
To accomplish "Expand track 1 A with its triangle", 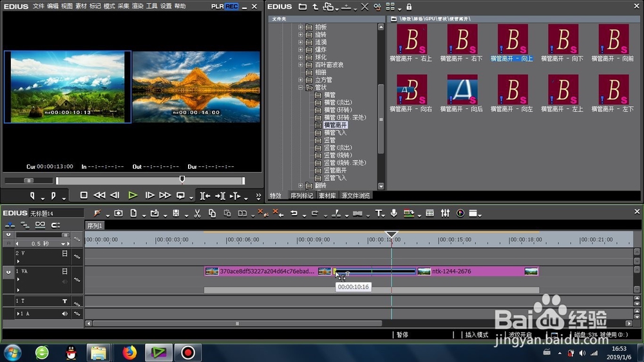I will point(18,314).
